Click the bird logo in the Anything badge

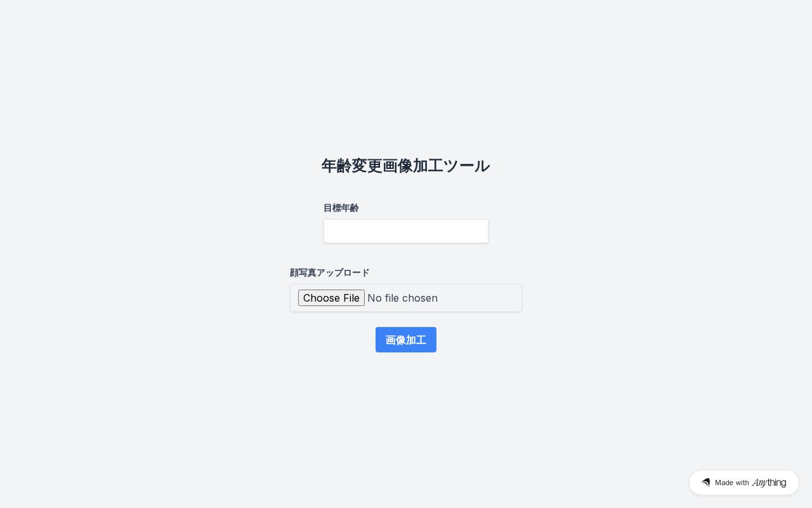tap(705, 483)
